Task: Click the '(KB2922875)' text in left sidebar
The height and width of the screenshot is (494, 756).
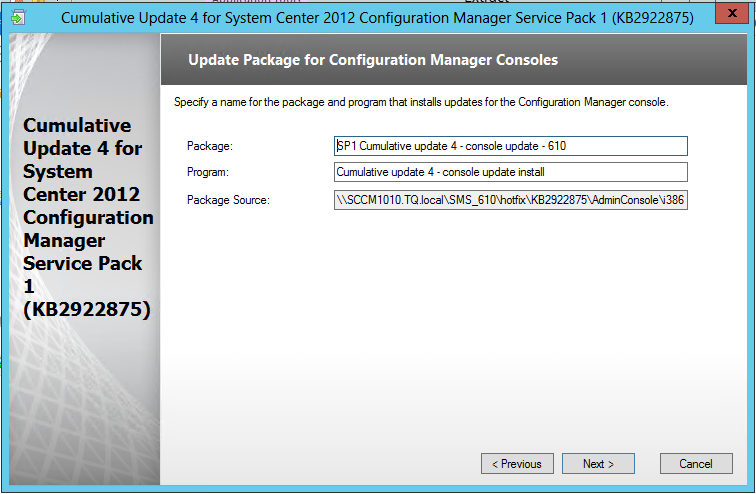Action: pyautogui.click(x=85, y=310)
